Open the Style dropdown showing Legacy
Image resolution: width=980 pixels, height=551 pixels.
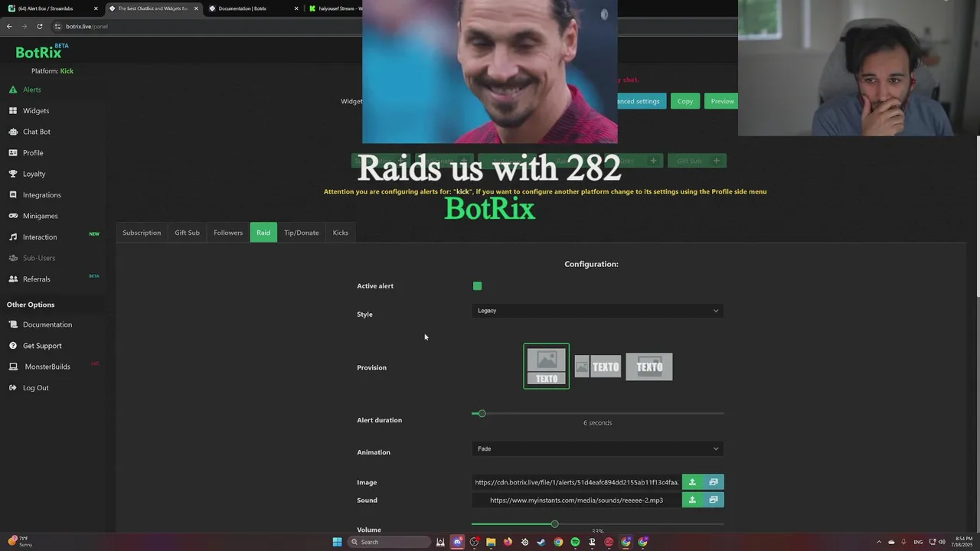click(598, 311)
